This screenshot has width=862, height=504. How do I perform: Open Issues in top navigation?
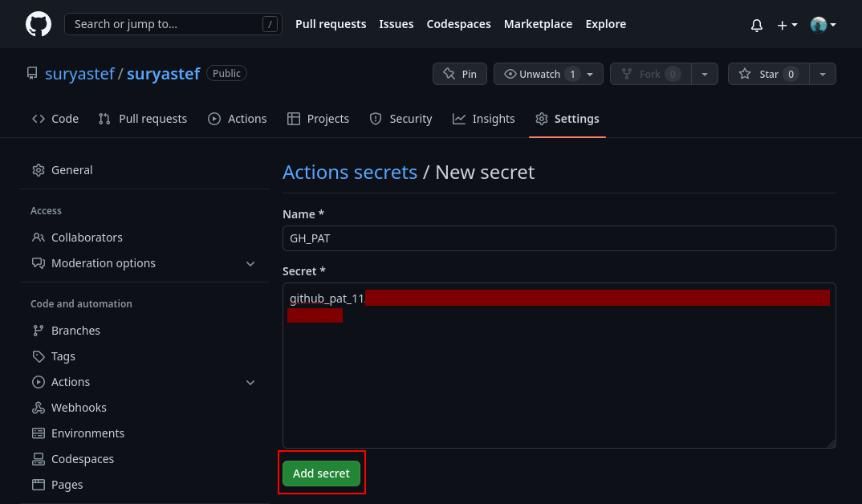point(396,24)
